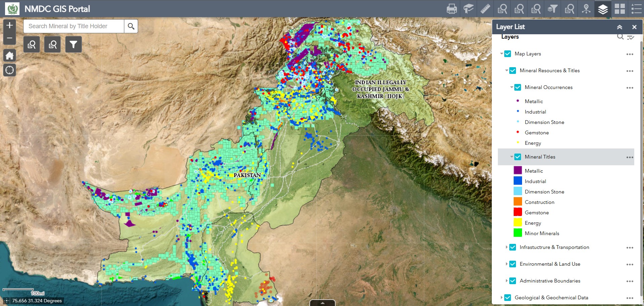This screenshot has width=644, height=306.
Task: Click the Home button on the map
Action: click(x=9, y=55)
